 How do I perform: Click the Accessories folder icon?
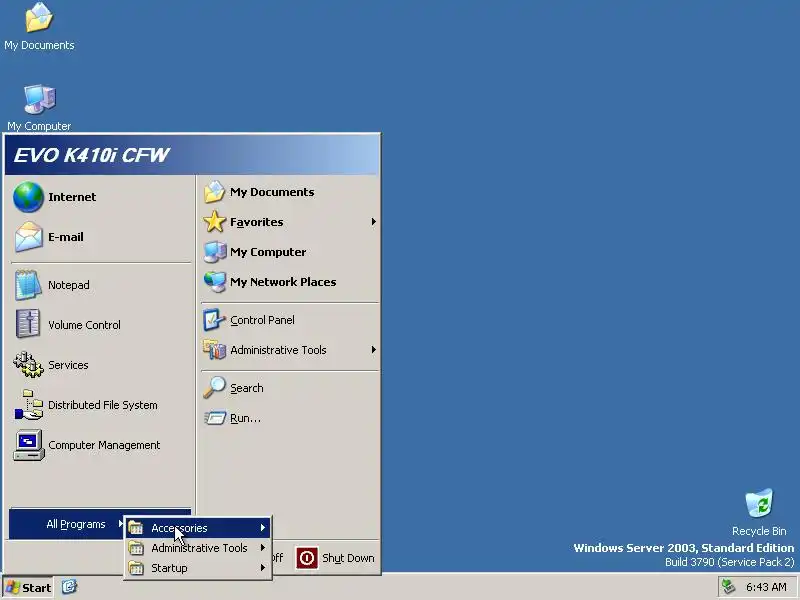(x=136, y=528)
